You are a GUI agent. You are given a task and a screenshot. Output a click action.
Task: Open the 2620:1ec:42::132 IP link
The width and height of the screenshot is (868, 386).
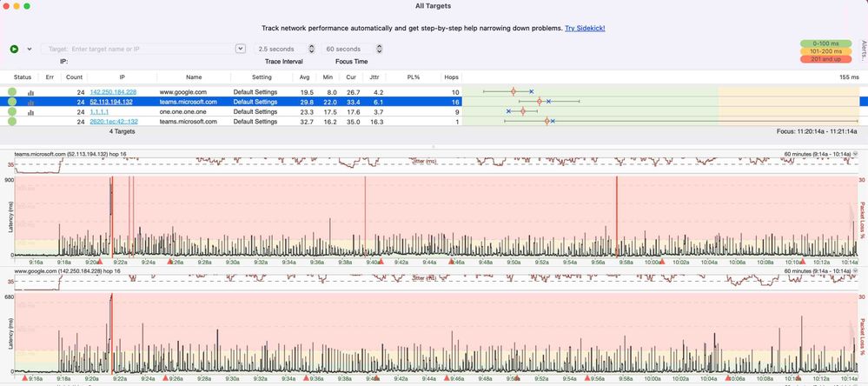tap(114, 122)
